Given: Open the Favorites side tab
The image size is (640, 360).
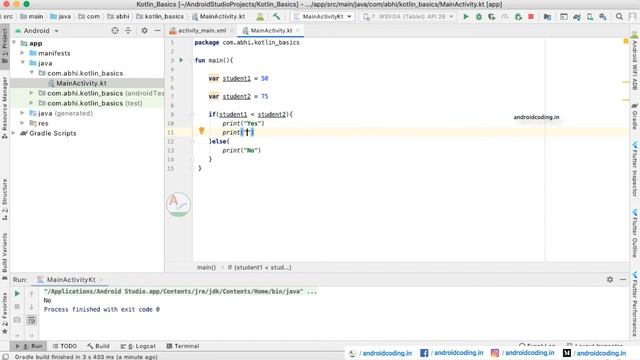Looking at the screenshot, I should point(4,313).
